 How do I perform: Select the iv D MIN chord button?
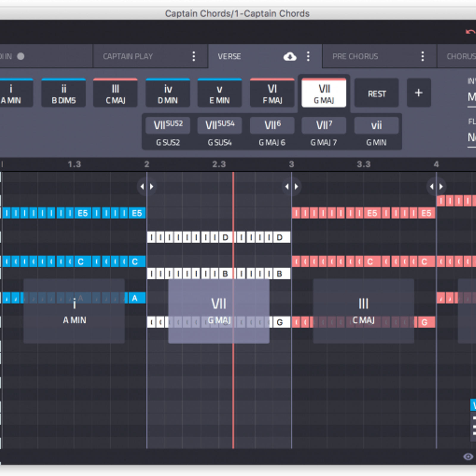(x=168, y=93)
